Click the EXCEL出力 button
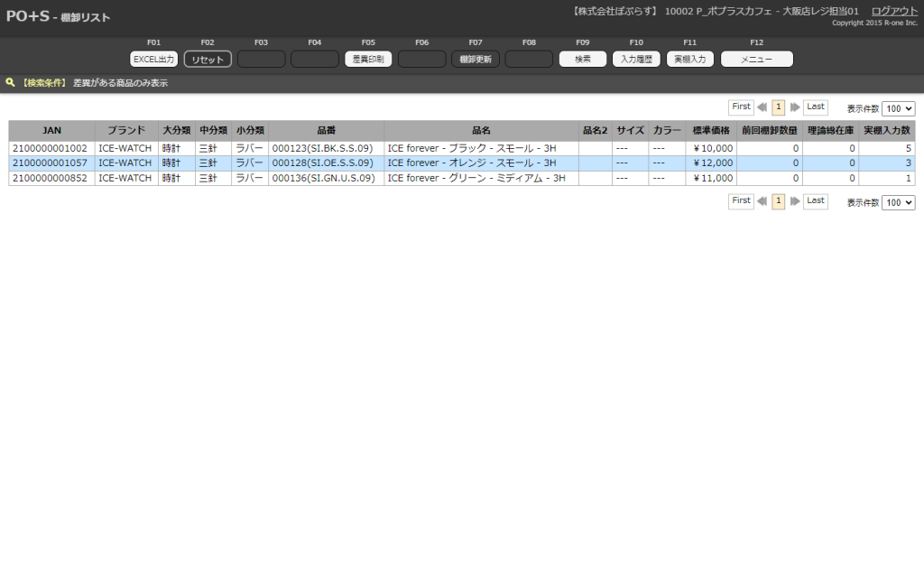The width and height of the screenshot is (924, 567). point(153,60)
